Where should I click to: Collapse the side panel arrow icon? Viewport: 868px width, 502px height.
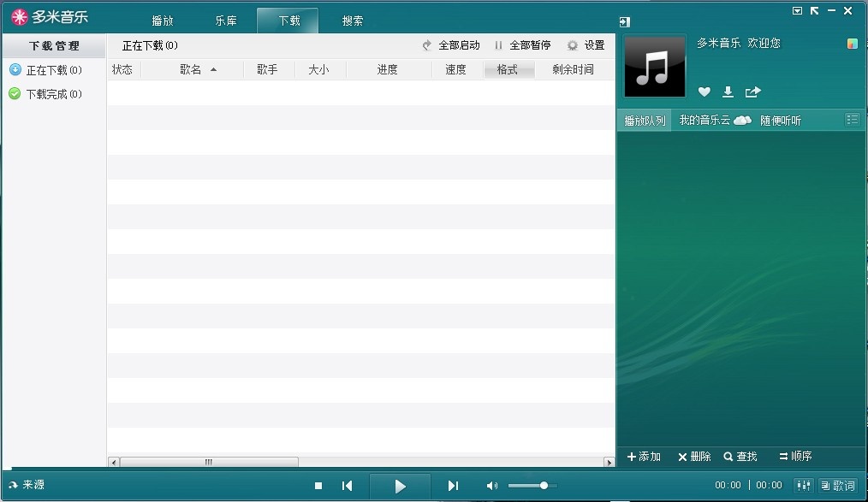coord(624,22)
